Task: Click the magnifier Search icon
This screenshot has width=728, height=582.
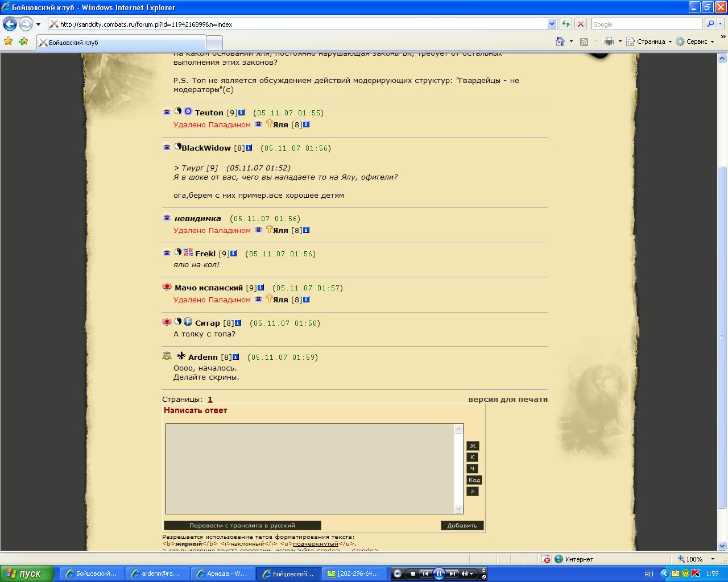Action: click(x=710, y=24)
